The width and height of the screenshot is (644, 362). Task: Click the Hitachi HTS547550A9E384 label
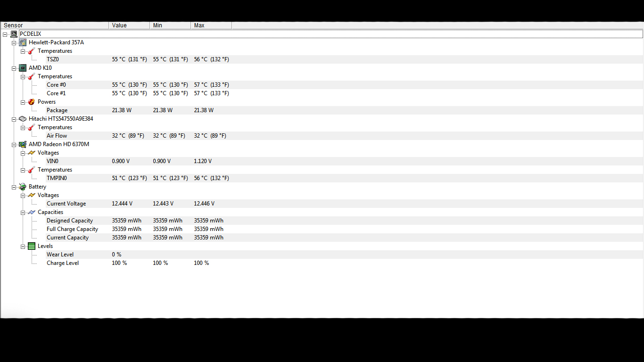61,119
